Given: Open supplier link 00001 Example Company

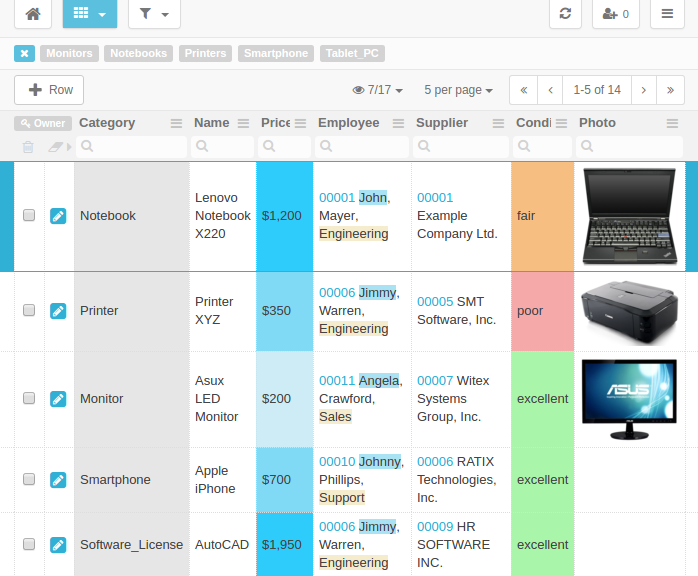Looking at the screenshot, I should click(x=435, y=198).
